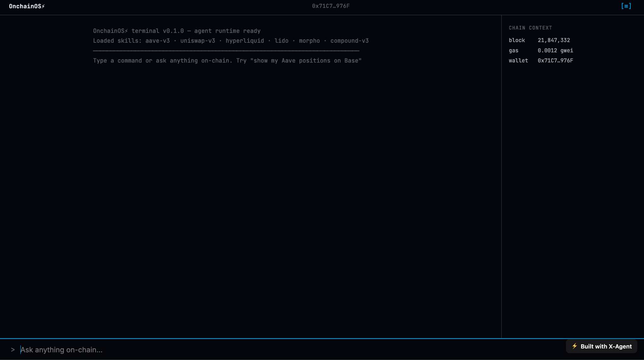
Task: Click the morpho skill name
Action: [x=309, y=41]
